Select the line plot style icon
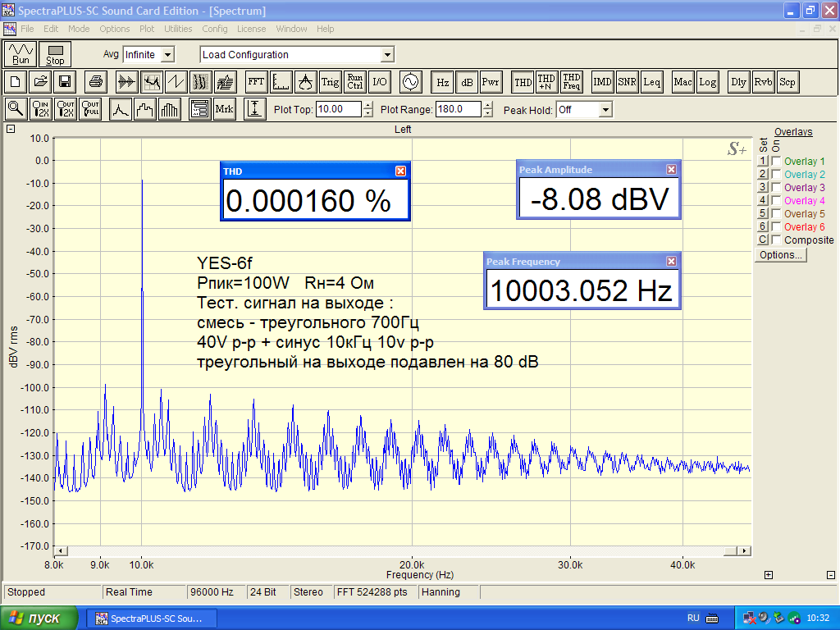The width and height of the screenshot is (840, 630). (121, 109)
